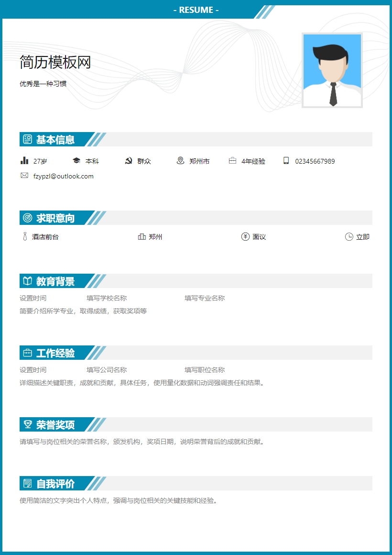
Task: Click the location pin icon next to 郑州市
Action: [179, 161]
